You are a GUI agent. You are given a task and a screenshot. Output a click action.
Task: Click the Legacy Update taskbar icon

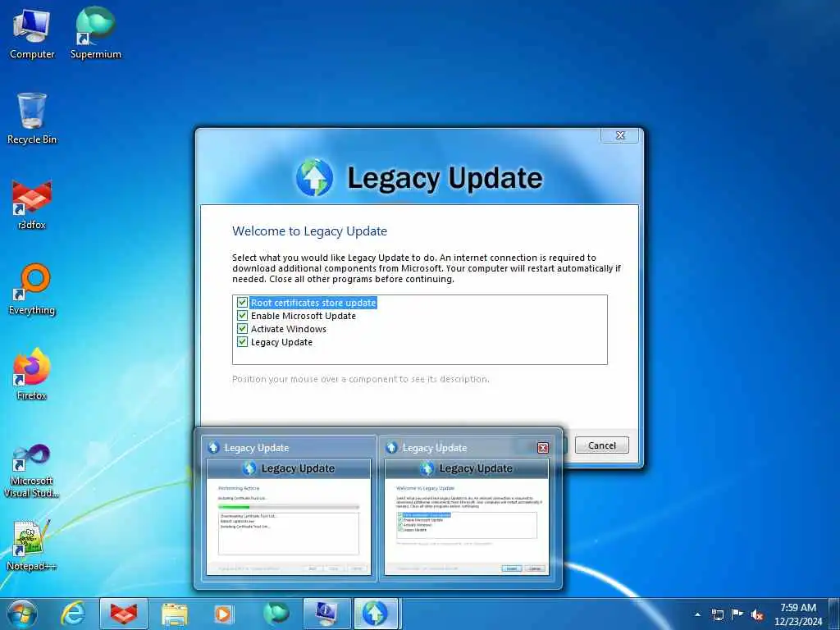tap(376, 614)
